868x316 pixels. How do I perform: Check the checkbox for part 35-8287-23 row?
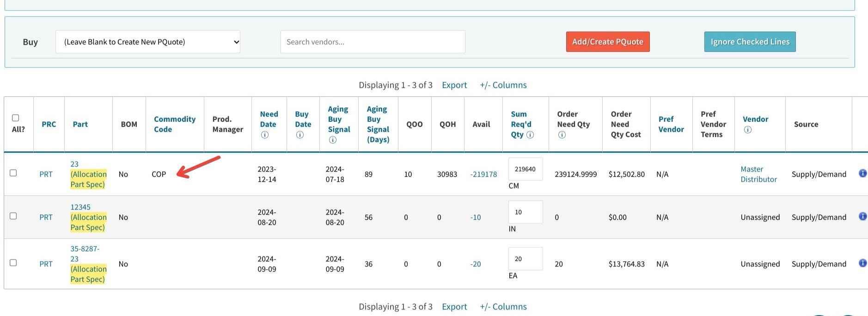coord(13,263)
